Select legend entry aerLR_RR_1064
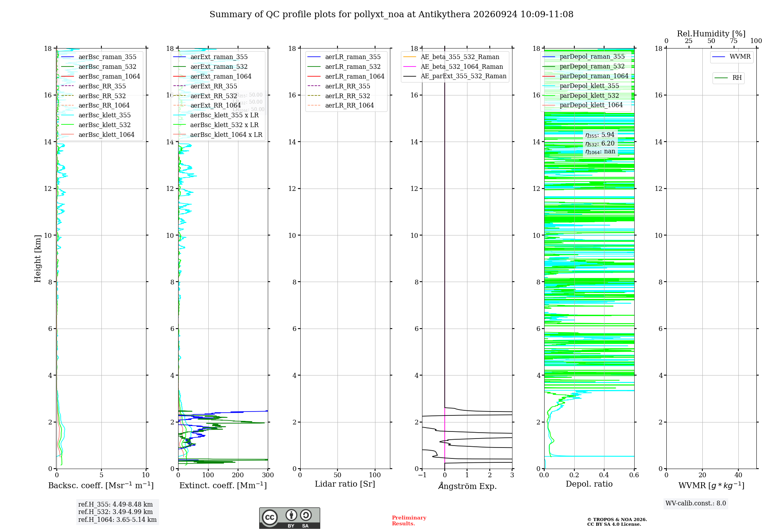Viewport: 783px width, 532px height. [341, 106]
